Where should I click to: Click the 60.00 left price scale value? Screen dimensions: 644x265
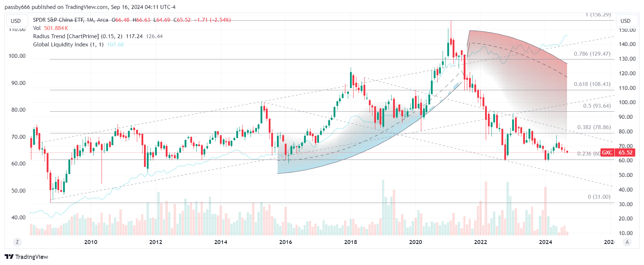coord(19,164)
